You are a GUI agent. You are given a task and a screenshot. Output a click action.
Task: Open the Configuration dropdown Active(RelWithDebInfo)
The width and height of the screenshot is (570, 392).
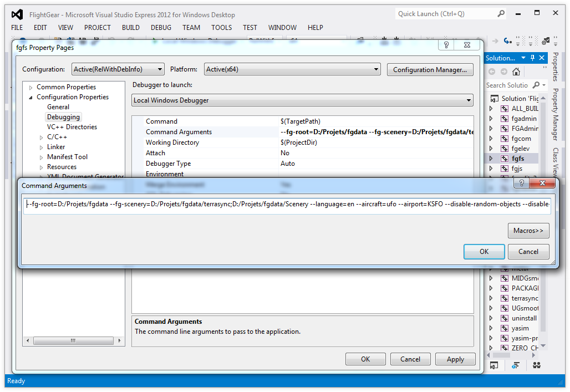tap(118, 69)
